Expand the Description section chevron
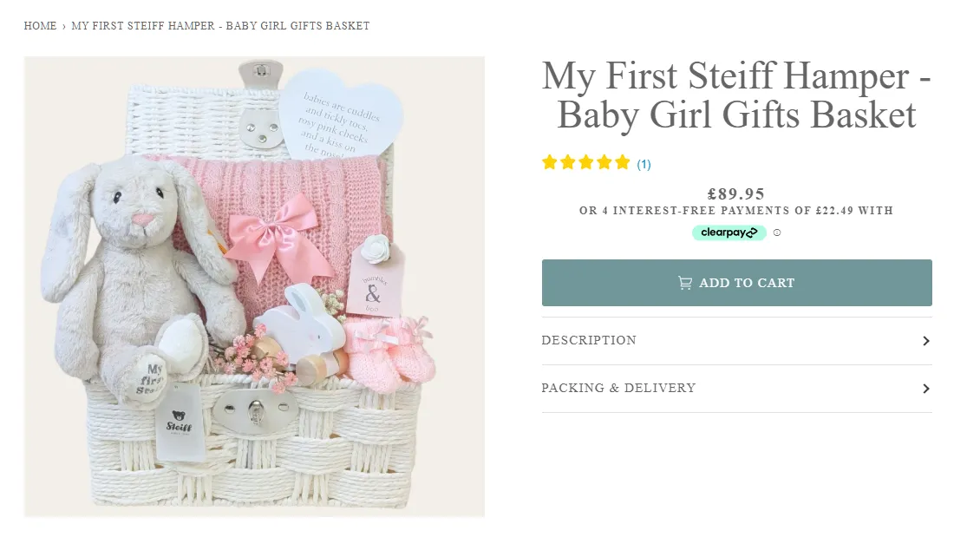Screen dimensions: 980x550 coord(925,340)
